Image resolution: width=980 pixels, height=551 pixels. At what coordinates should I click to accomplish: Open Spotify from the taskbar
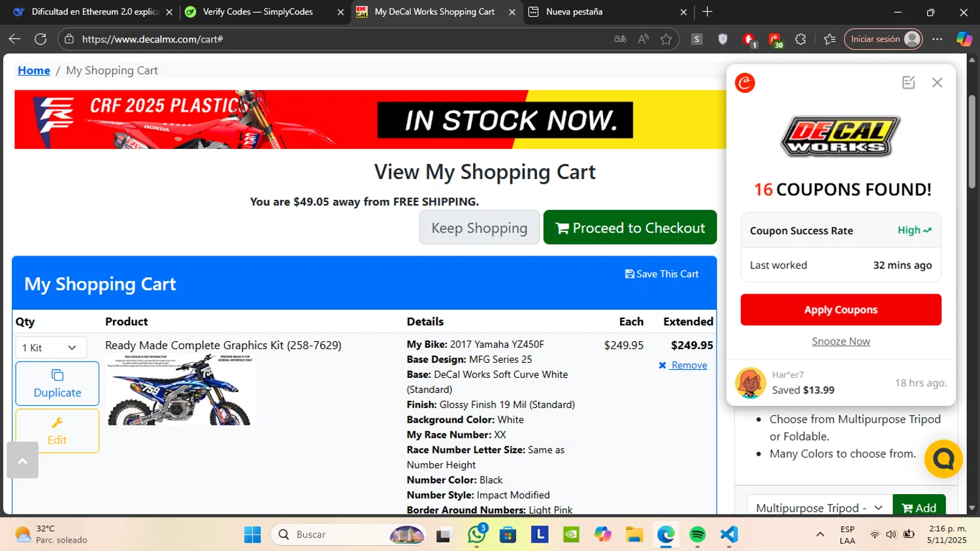click(697, 535)
